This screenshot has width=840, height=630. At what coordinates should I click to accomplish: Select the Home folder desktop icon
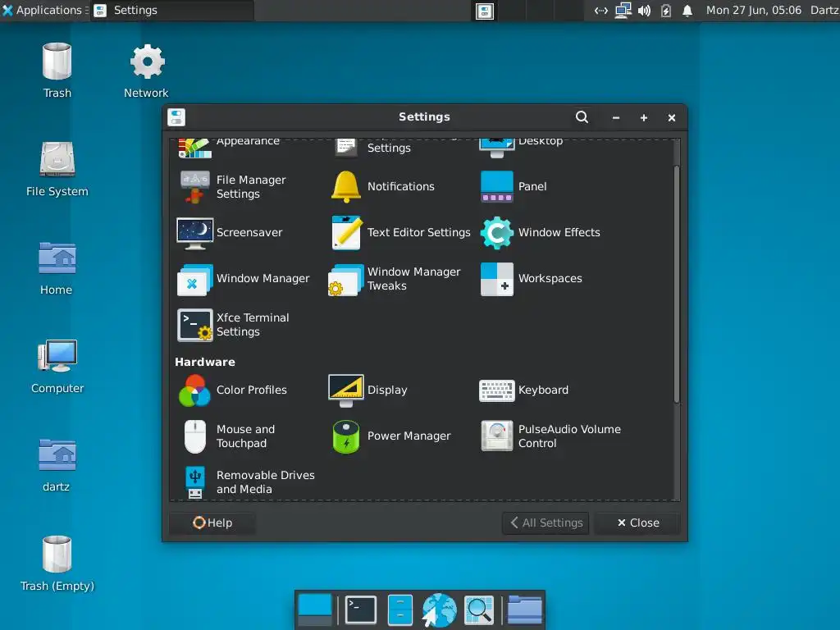pyautogui.click(x=57, y=268)
